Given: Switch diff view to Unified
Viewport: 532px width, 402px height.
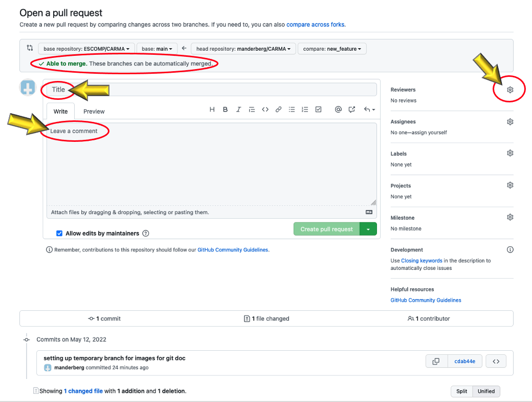Looking at the screenshot, I should (x=486, y=391).
